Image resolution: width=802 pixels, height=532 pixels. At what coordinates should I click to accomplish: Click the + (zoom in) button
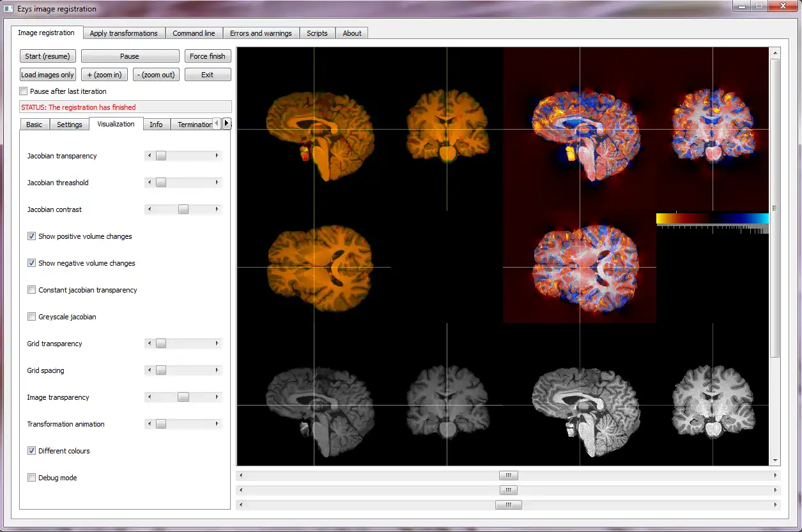pos(104,75)
